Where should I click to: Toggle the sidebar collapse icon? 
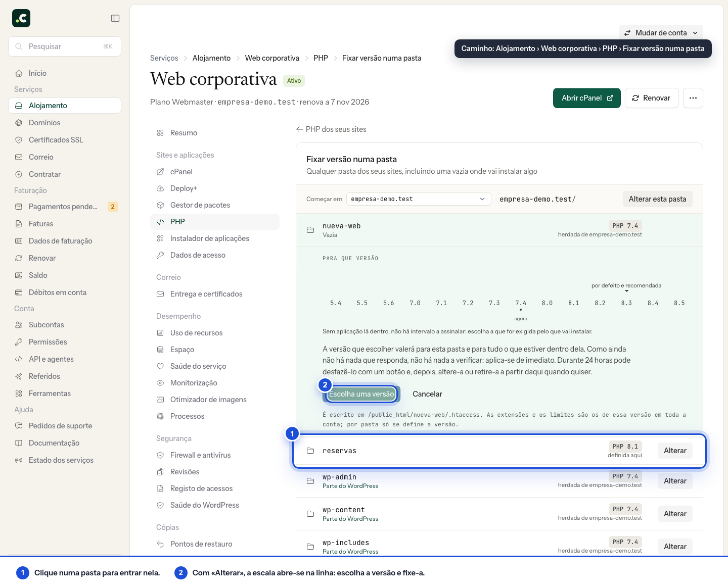[x=115, y=18]
